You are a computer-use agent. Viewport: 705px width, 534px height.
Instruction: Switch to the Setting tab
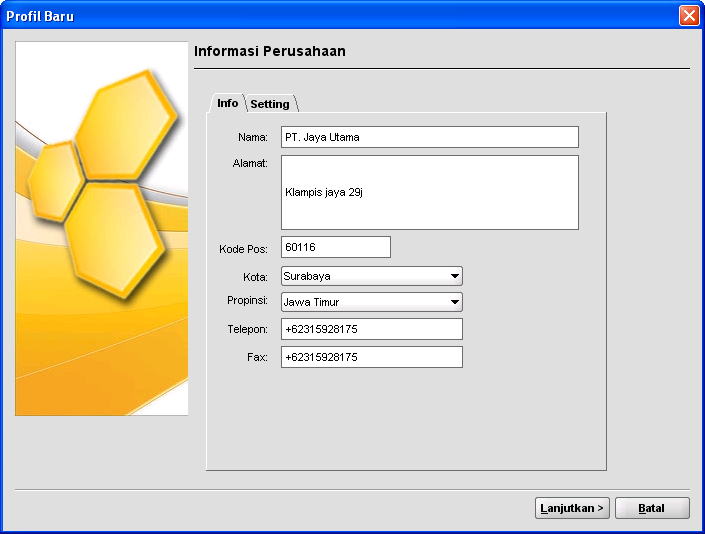click(270, 104)
